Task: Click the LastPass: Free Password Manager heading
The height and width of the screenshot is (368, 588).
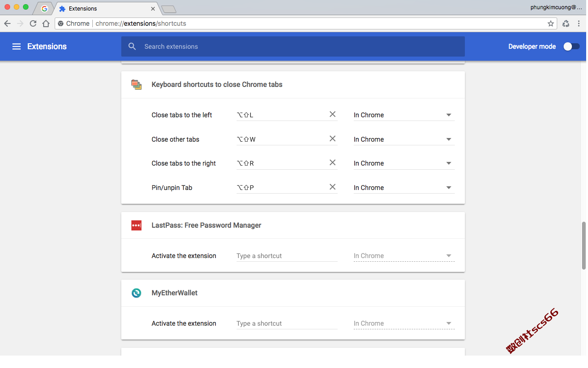Action: 206,225
